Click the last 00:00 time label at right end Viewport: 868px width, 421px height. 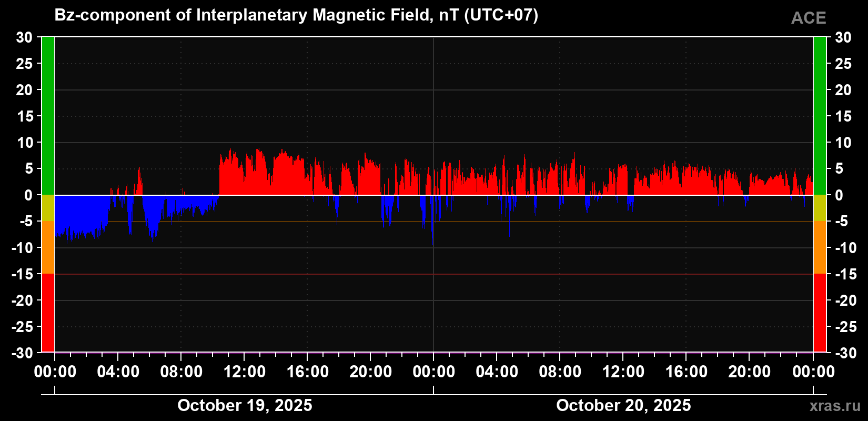click(x=813, y=372)
